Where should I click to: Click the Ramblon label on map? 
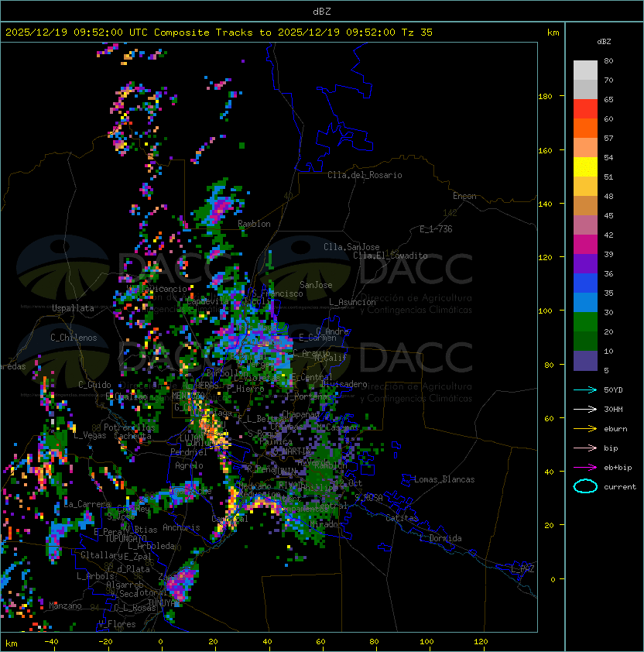tap(254, 224)
